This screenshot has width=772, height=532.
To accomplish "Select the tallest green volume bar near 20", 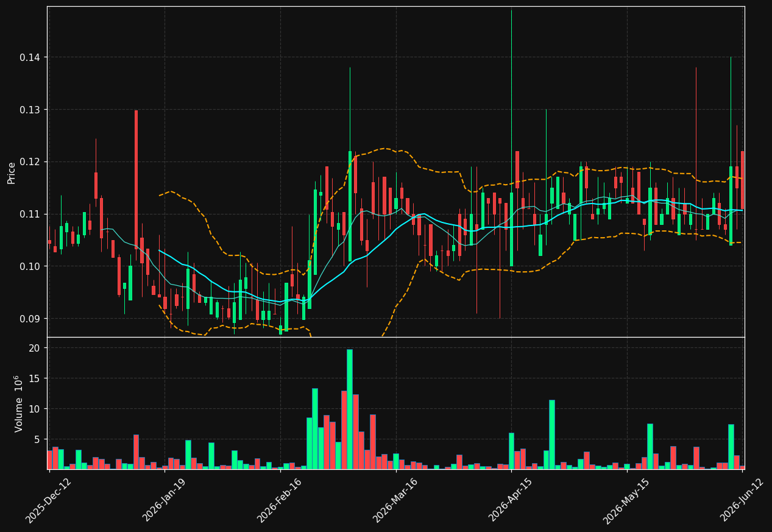I will [350, 410].
